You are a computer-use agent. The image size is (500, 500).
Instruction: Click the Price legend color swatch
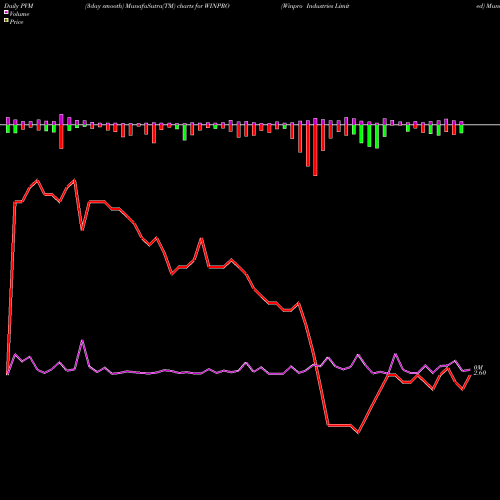pos(6,21)
